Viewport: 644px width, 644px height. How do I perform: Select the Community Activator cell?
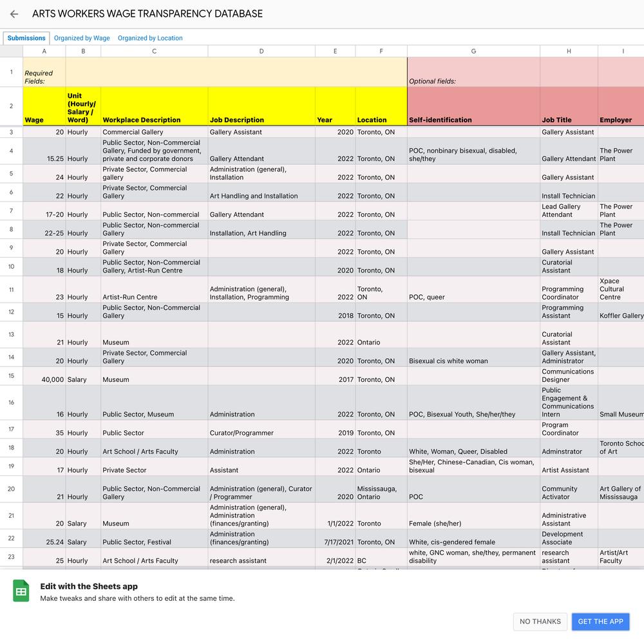[569, 489]
